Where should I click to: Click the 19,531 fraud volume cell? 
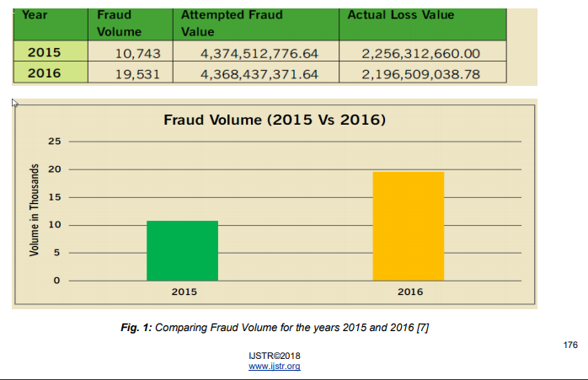pyautogui.click(x=131, y=72)
